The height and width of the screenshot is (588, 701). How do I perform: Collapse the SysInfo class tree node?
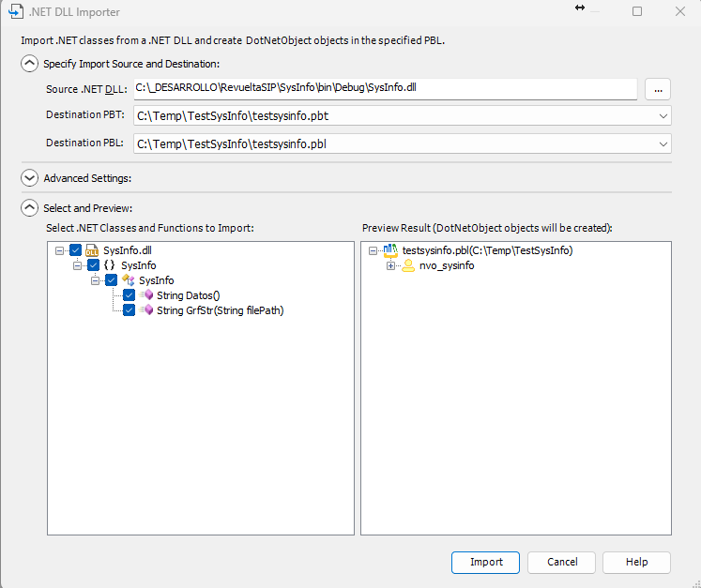tap(95, 280)
